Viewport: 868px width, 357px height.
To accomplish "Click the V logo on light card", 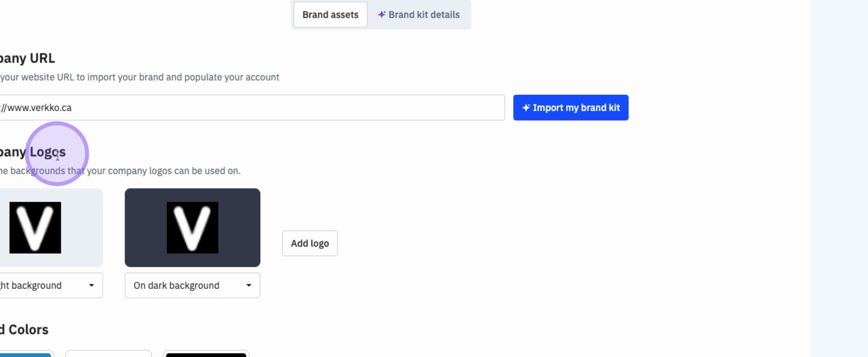I will [x=35, y=227].
